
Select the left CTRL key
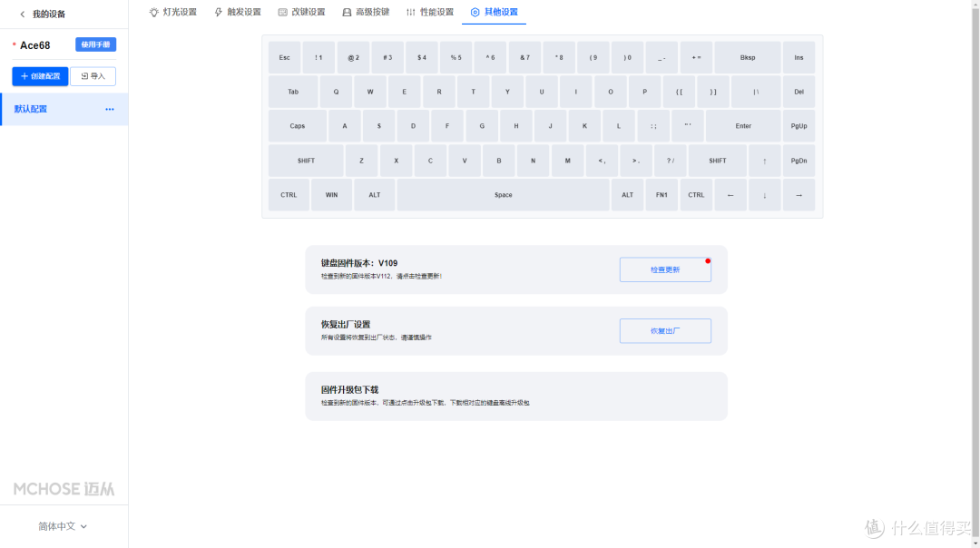click(289, 195)
